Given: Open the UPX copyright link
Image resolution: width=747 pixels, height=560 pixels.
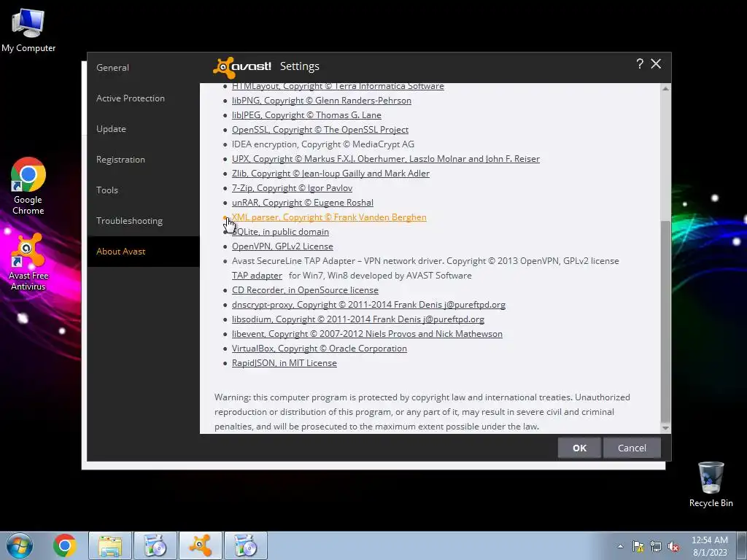Looking at the screenshot, I should point(386,158).
